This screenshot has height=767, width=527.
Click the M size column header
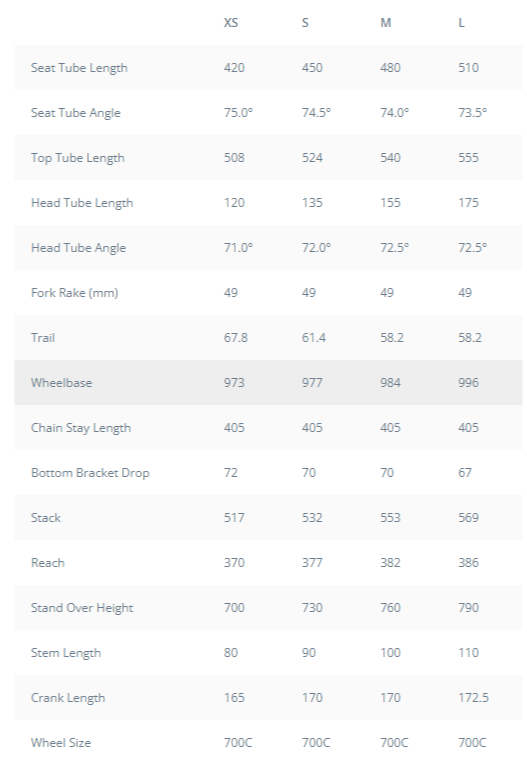point(386,23)
